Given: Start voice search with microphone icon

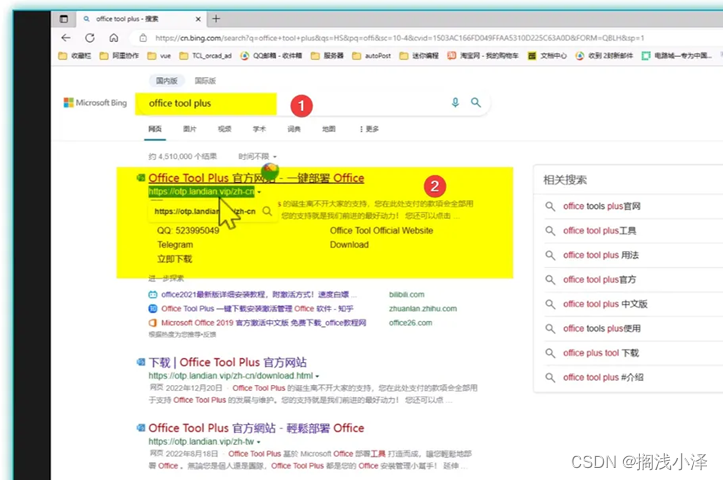Looking at the screenshot, I should [455, 102].
